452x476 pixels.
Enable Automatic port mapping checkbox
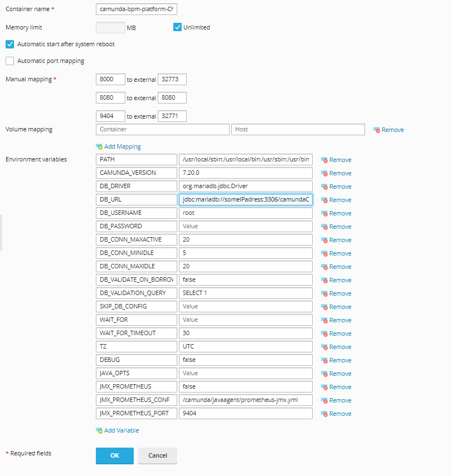click(x=10, y=61)
